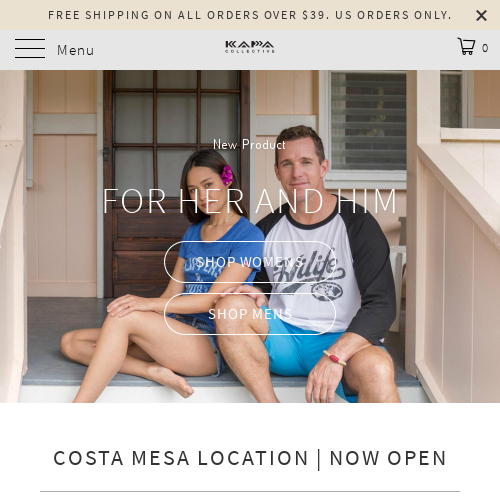The image size is (500, 500).
Task: Open the hamburger menu icon
Action: pos(30,49)
